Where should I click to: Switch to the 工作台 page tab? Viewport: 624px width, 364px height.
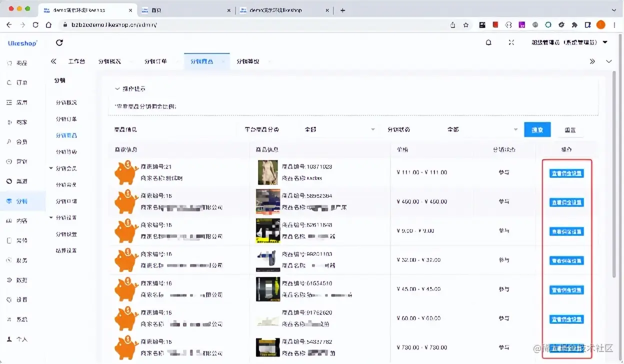(x=76, y=61)
